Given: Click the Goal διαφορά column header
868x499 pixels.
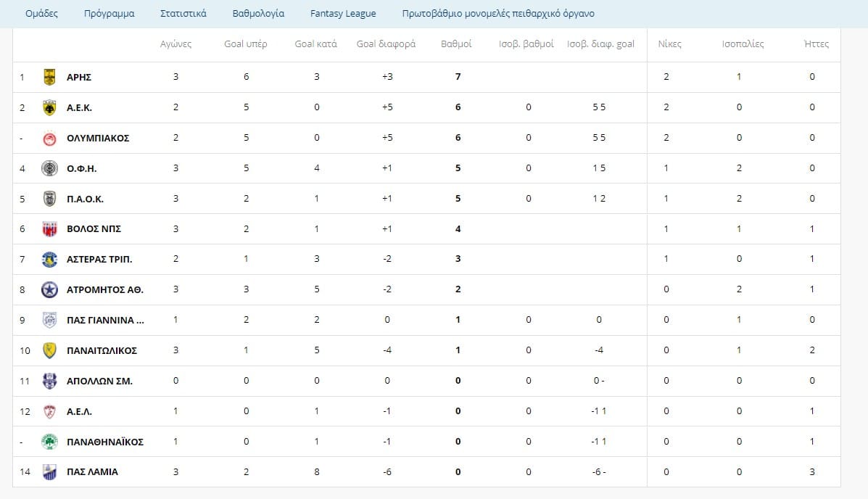Looking at the screenshot, I should click(x=386, y=44).
